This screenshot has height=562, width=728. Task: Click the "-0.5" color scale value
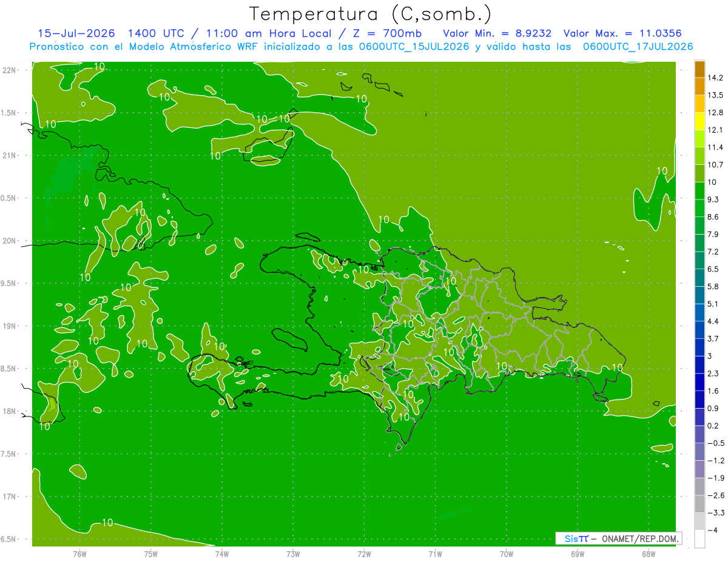[x=715, y=443]
